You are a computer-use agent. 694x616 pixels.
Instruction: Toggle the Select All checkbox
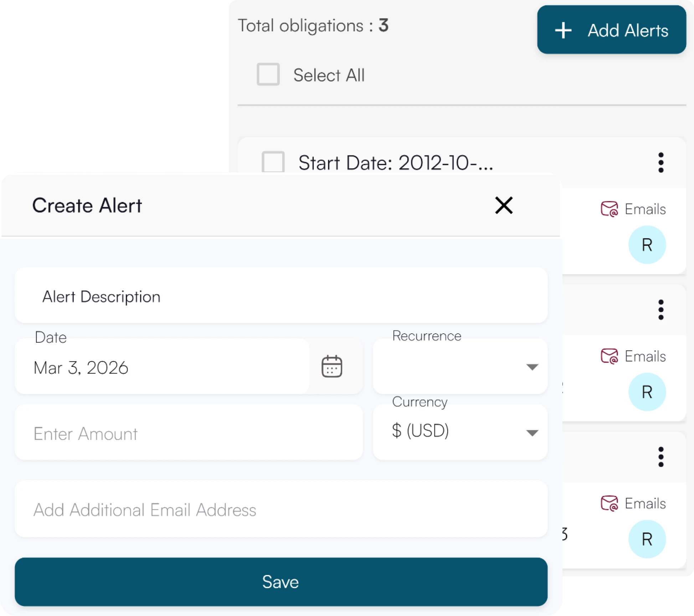(x=268, y=75)
